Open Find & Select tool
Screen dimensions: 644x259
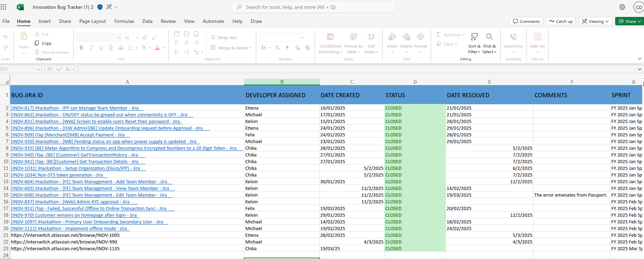click(489, 37)
